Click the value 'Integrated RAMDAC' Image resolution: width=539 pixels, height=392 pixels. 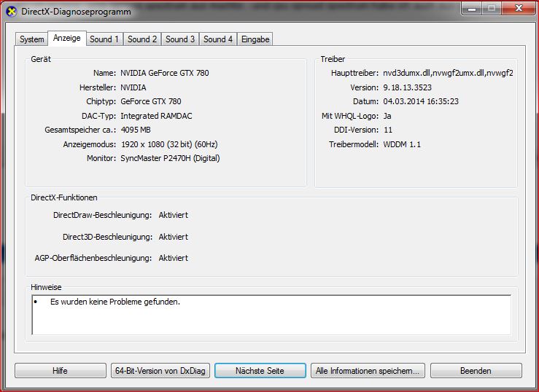pyautogui.click(x=156, y=116)
